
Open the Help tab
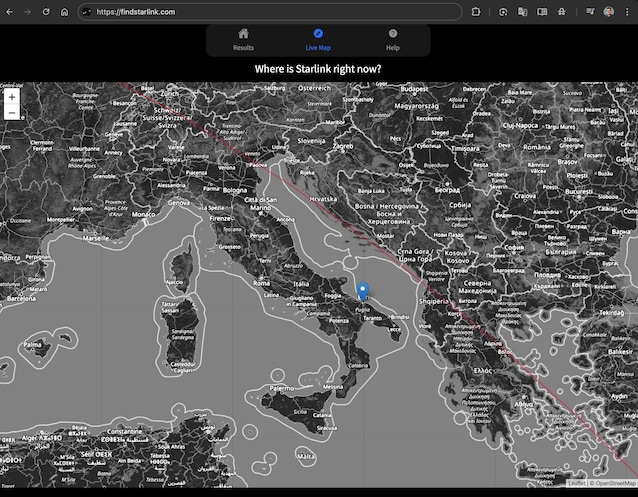click(x=393, y=40)
